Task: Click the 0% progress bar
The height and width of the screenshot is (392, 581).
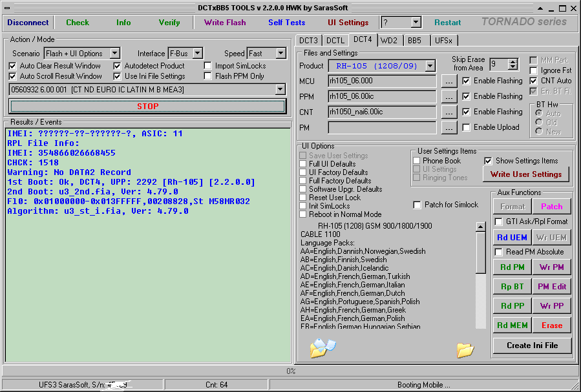Action: coord(291,371)
